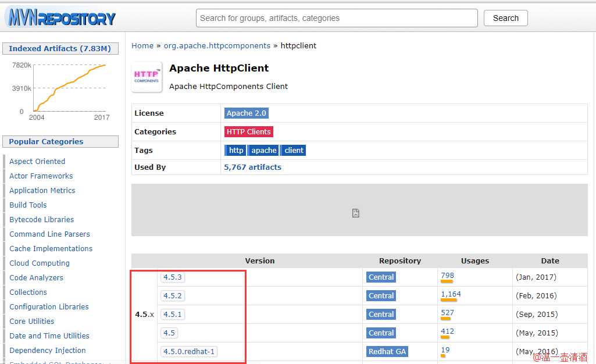
Task: Click the 4.5.x version group label
Action: coord(144,314)
